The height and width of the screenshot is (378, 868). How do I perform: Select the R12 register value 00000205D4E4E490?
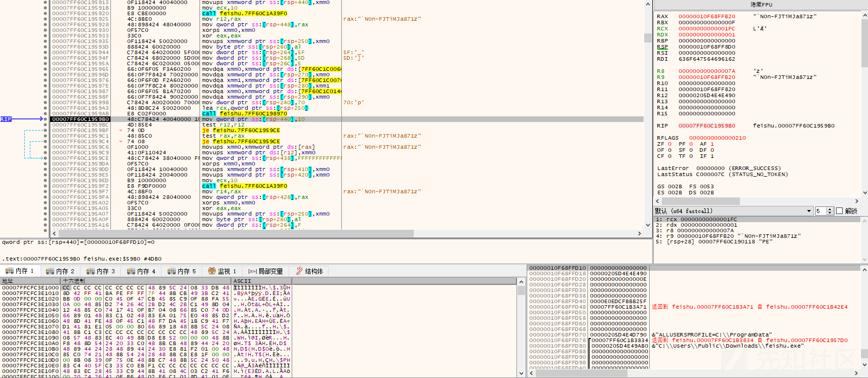pos(707,96)
